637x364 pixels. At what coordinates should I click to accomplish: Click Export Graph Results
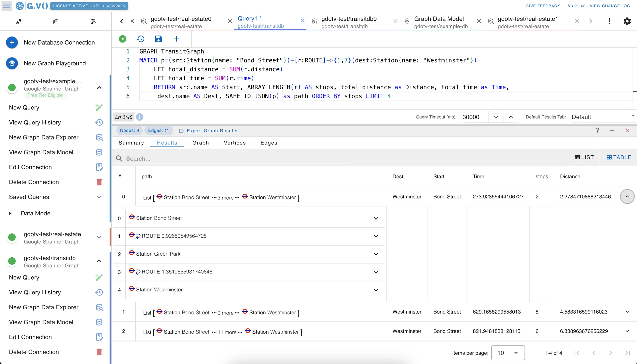pyautogui.click(x=208, y=131)
